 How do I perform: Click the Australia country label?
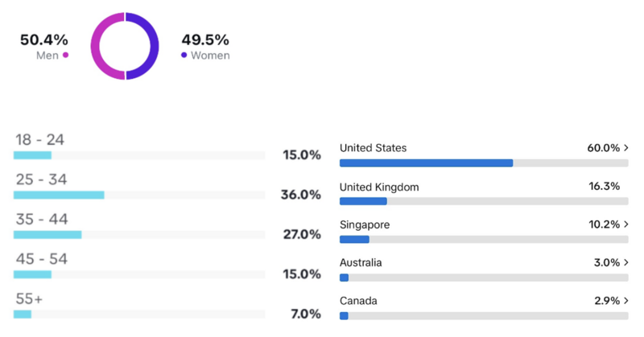361,263
